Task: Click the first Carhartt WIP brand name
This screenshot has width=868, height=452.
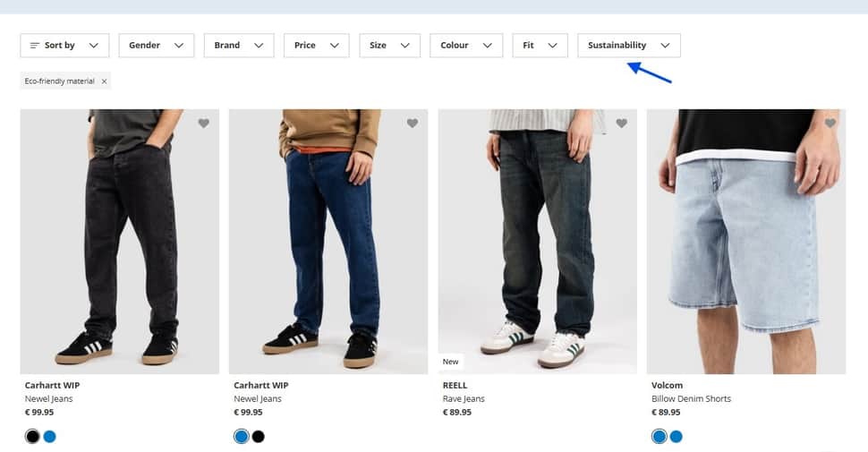Action: 52,386
